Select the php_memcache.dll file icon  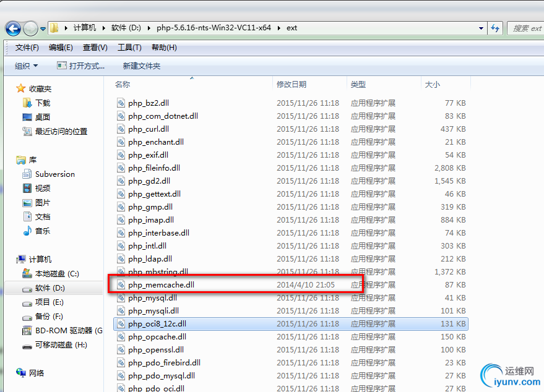121,284
